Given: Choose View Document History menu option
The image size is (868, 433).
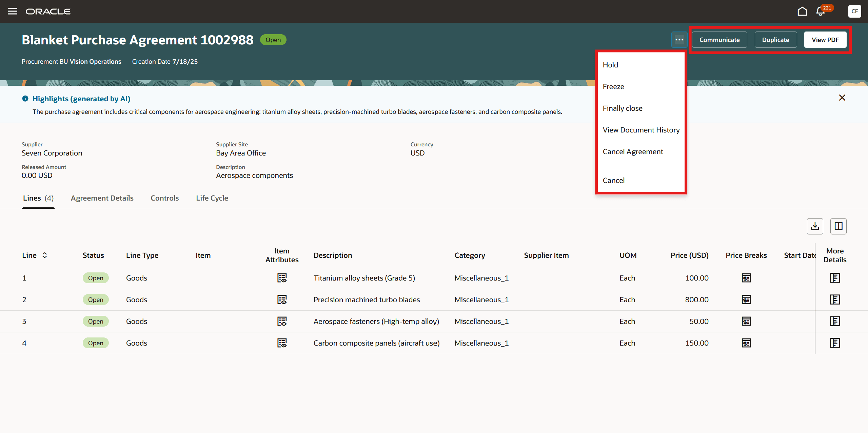Looking at the screenshot, I should point(641,130).
